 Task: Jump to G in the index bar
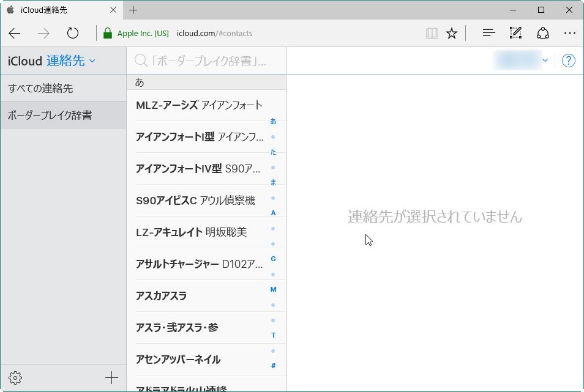(273, 259)
